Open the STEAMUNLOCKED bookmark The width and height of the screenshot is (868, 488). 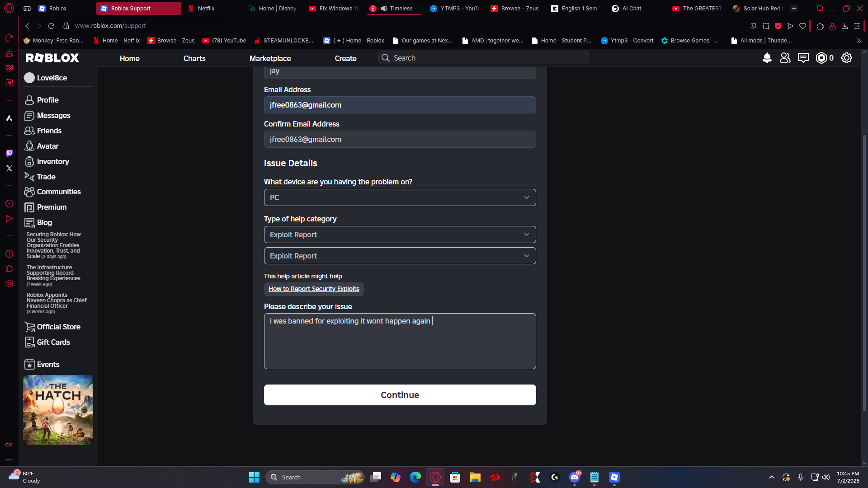(284, 41)
